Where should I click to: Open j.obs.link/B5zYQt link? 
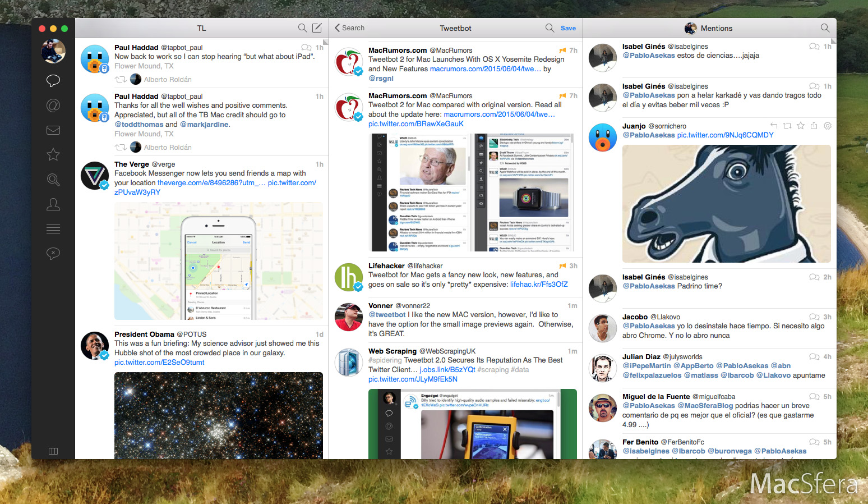pyautogui.click(x=447, y=370)
